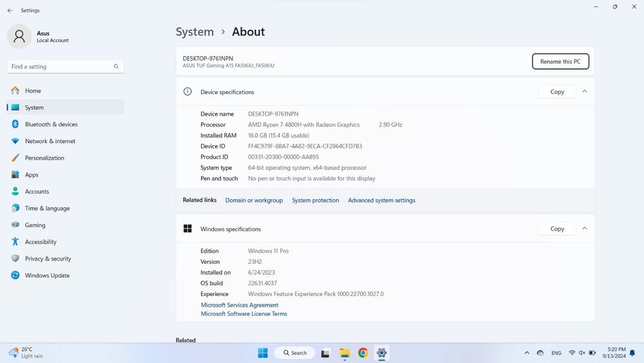Collapse the Windows specifications section
This screenshot has height=363, width=644.
pos(585,228)
